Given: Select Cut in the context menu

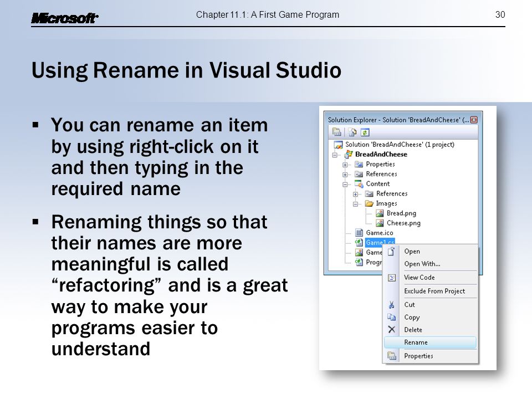Looking at the screenshot, I should pos(410,305).
